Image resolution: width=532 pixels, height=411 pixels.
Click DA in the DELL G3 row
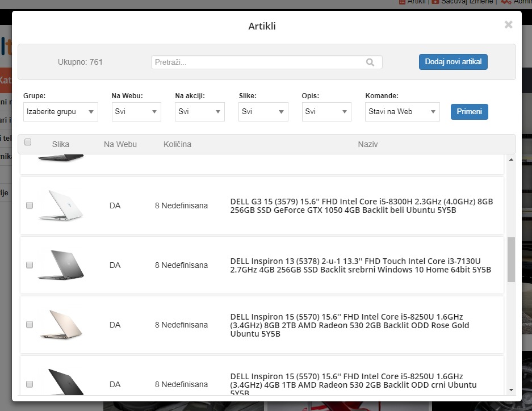click(115, 206)
